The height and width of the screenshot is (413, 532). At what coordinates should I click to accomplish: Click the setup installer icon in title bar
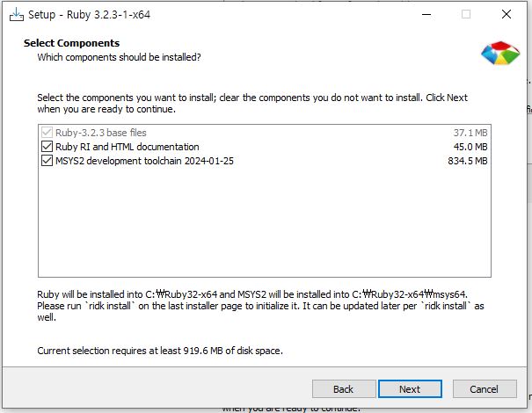pos(17,15)
